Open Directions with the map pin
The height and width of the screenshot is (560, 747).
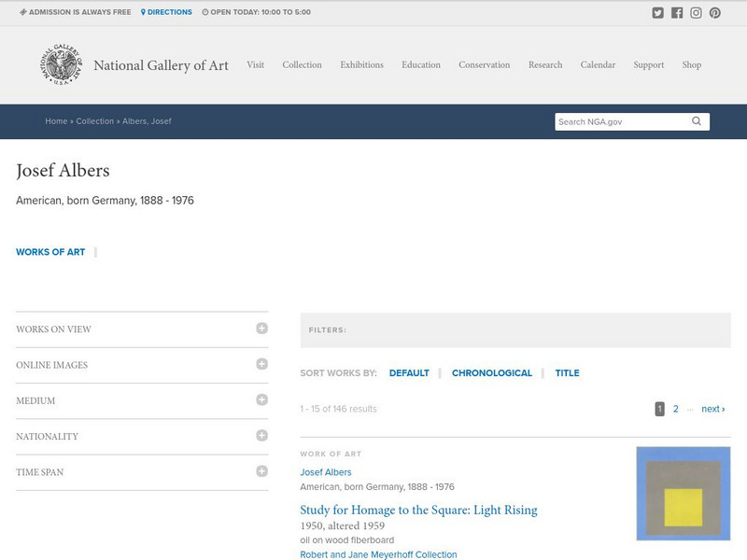[x=166, y=12]
